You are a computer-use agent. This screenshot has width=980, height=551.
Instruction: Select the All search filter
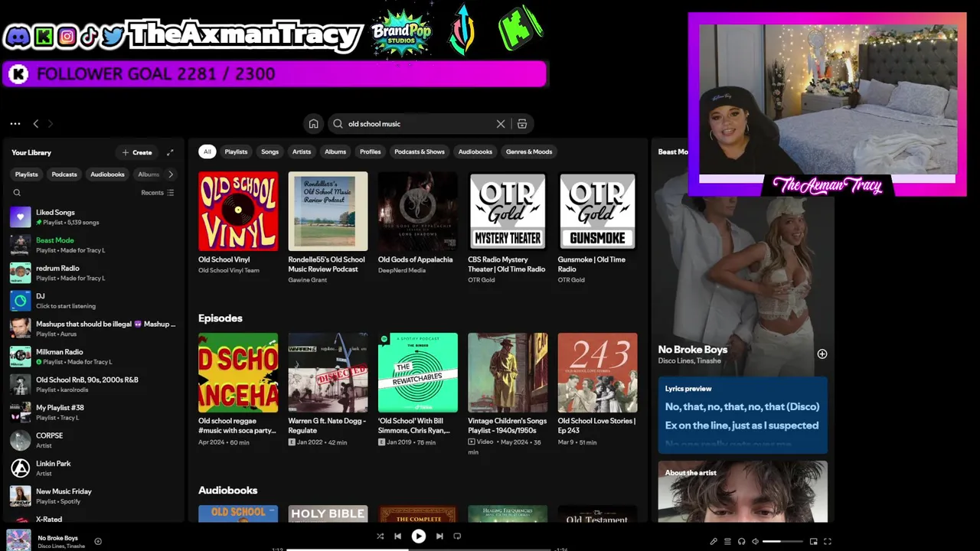207,152
